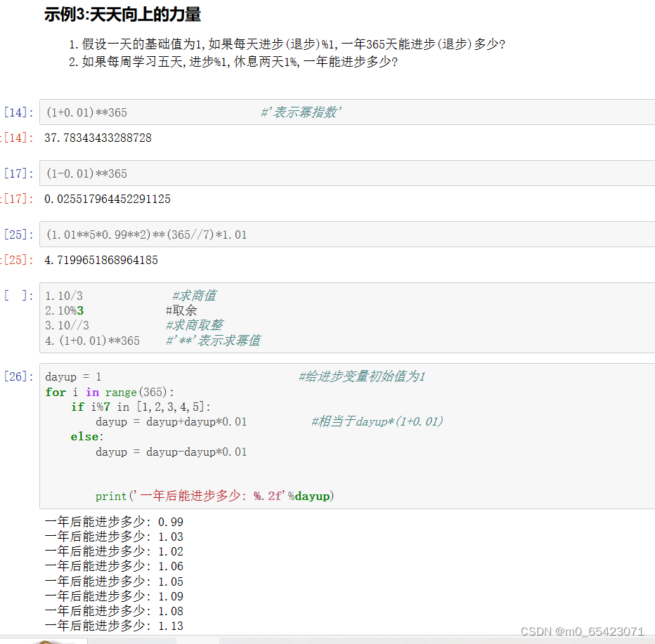Click the (1-0.01)**365 code cell
This screenshot has width=655, height=644.
pyautogui.click(x=211, y=173)
